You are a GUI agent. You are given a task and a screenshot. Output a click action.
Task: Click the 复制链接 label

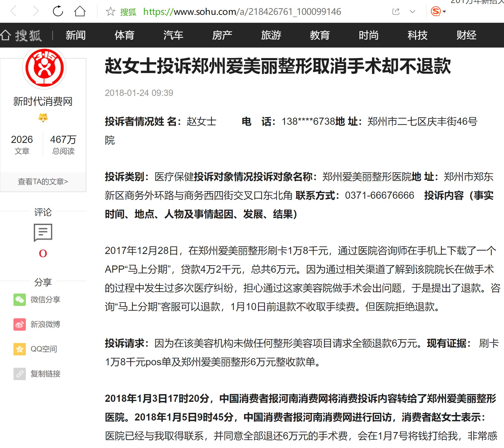45,374
